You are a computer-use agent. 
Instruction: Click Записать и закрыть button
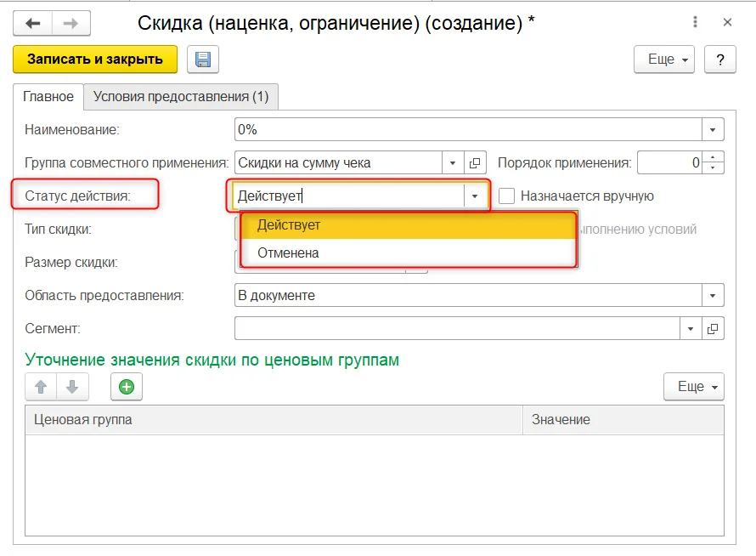[x=95, y=60]
